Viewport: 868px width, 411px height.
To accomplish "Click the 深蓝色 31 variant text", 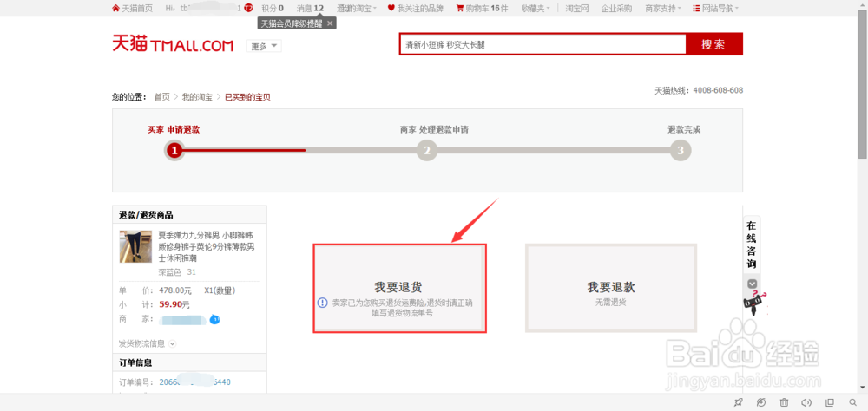I will tap(177, 272).
